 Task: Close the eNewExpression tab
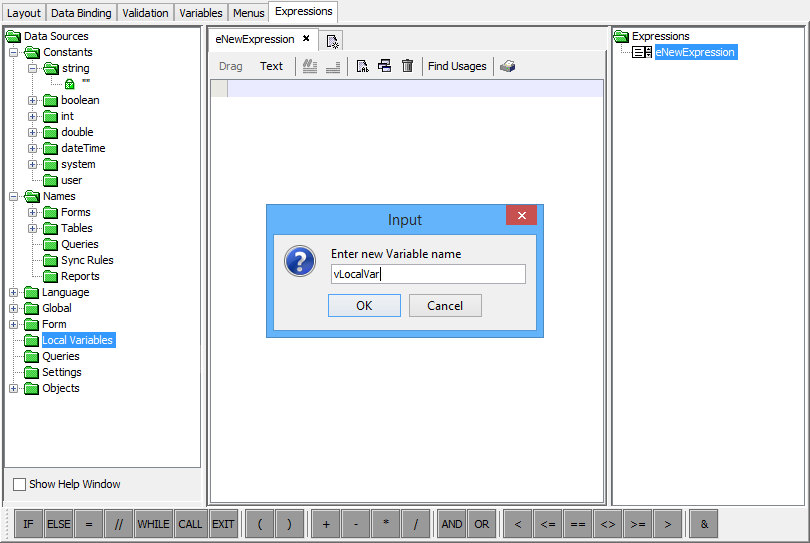[x=306, y=39]
